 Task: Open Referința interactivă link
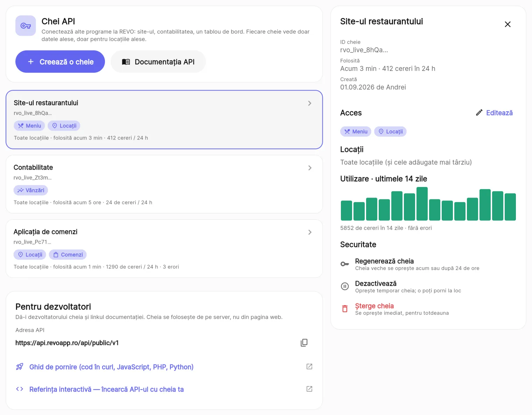pyautogui.click(x=106, y=389)
